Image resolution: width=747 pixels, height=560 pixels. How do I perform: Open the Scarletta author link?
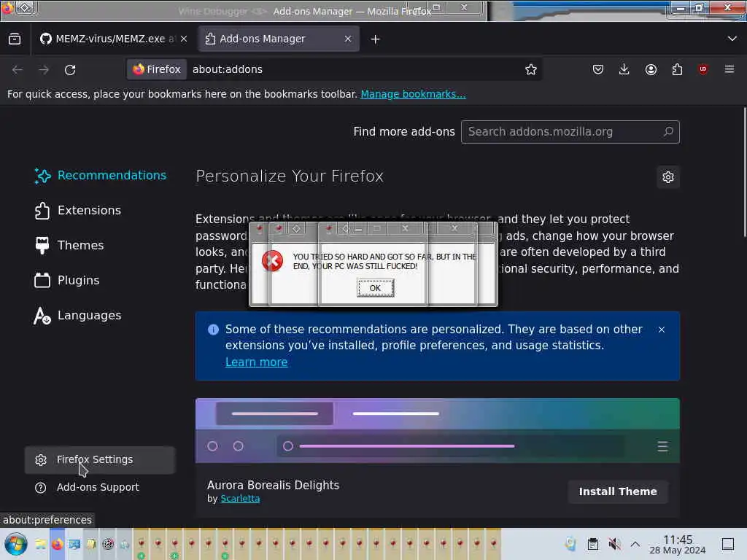[240, 499]
